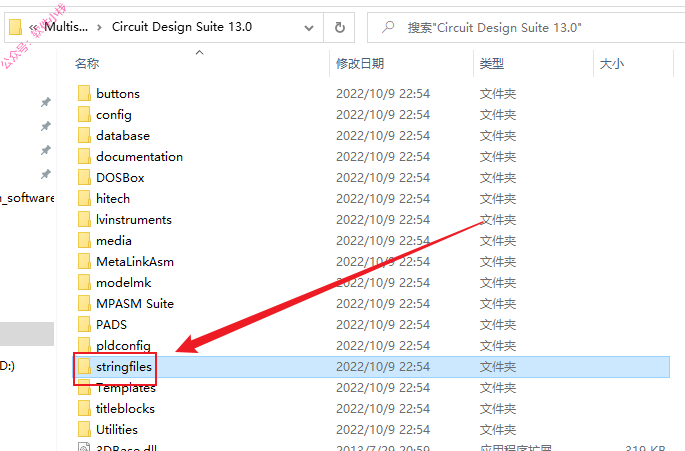Click the pldconfig folder icon
The height and width of the screenshot is (451, 685).
pyautogui.click(x=84, y=345)
